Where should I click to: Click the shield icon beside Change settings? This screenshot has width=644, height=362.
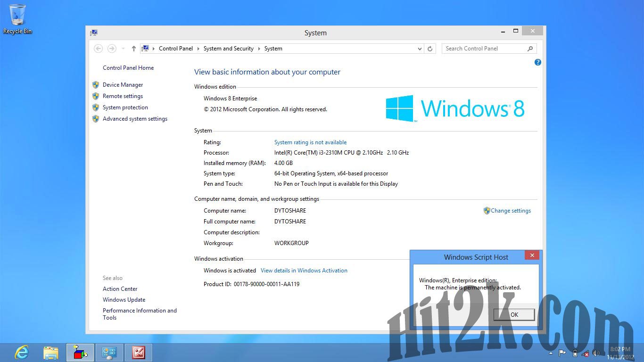point(487,211)
